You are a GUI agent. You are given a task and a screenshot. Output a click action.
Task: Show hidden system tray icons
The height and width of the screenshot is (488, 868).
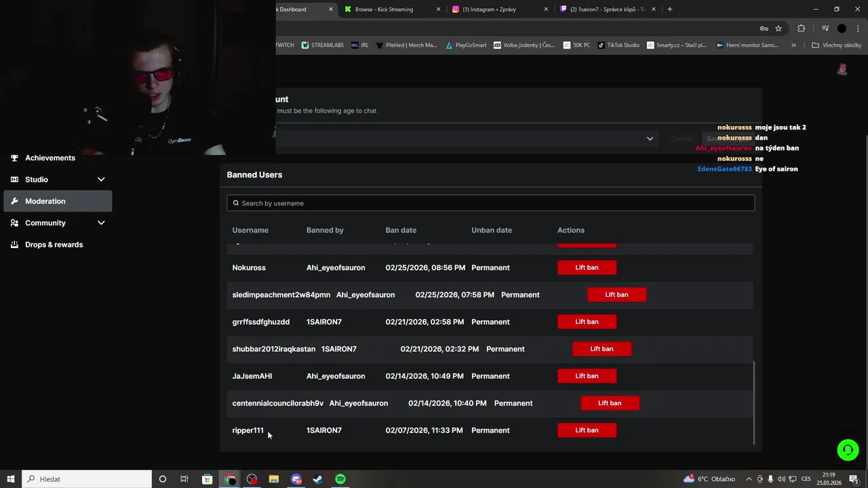[749, 479]
